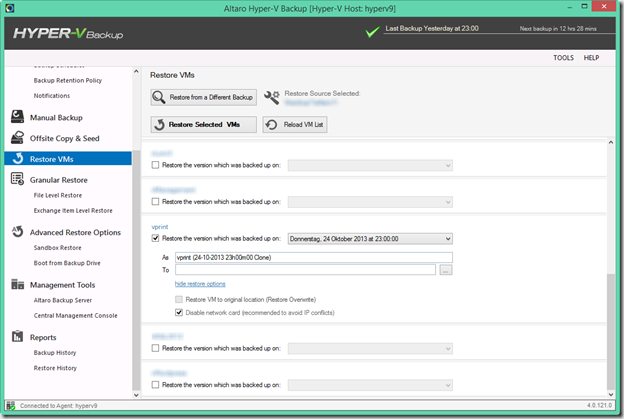Click Next backup in 12 hrs text

(558, 28)
